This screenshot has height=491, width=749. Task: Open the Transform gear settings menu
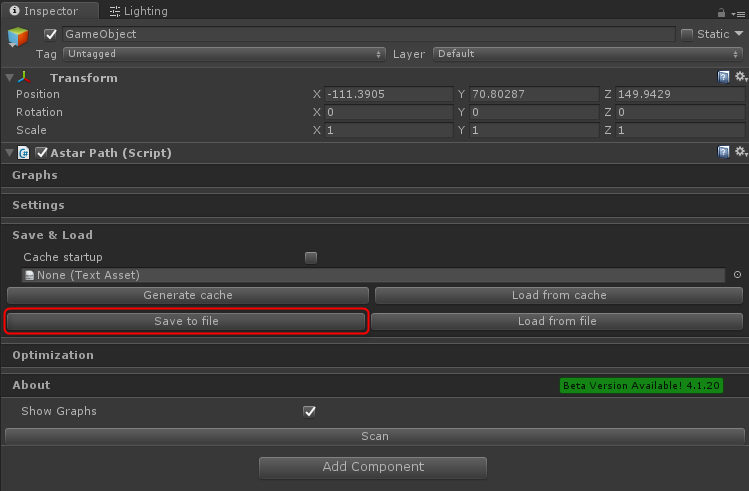(740, 77)
